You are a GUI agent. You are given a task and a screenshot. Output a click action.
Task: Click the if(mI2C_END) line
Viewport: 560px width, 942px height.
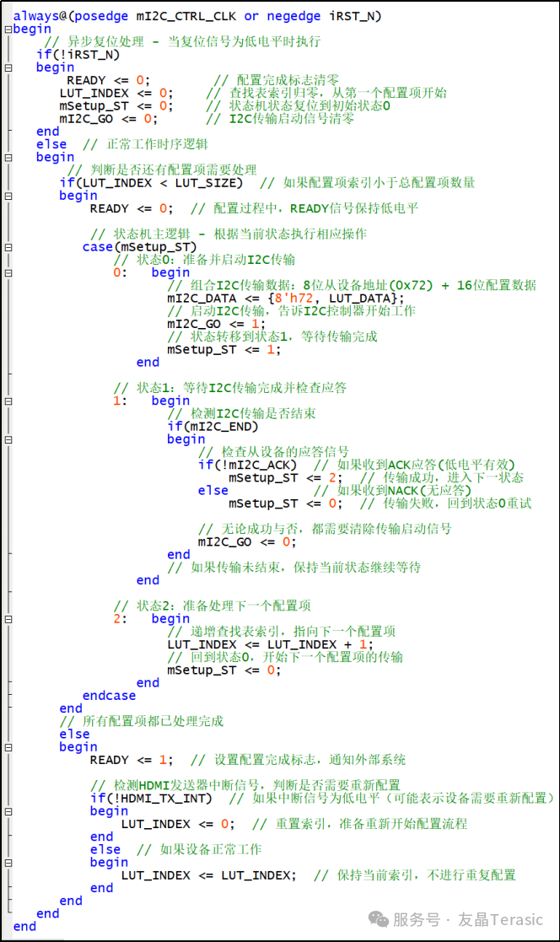(x=213, y=427)
